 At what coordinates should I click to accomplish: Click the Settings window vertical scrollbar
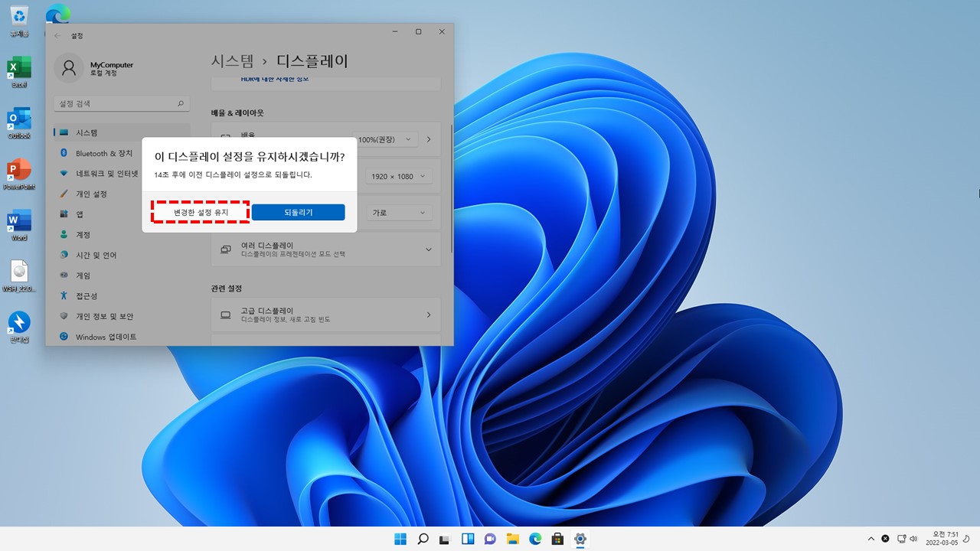452,187
